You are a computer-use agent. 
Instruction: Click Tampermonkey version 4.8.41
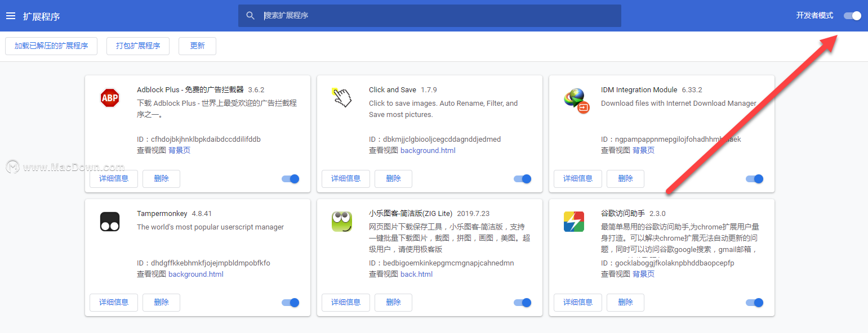(x=202, y=214)
